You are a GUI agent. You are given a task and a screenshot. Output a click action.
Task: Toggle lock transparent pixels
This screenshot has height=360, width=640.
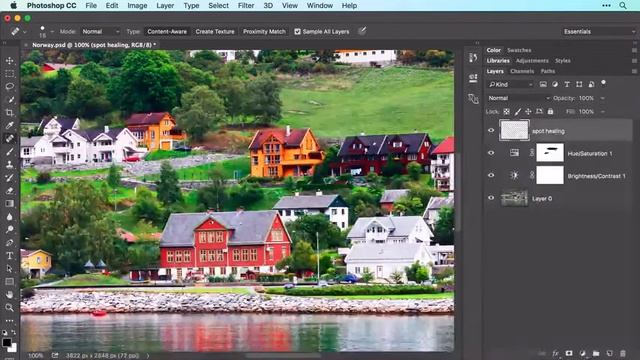(507, 111)
